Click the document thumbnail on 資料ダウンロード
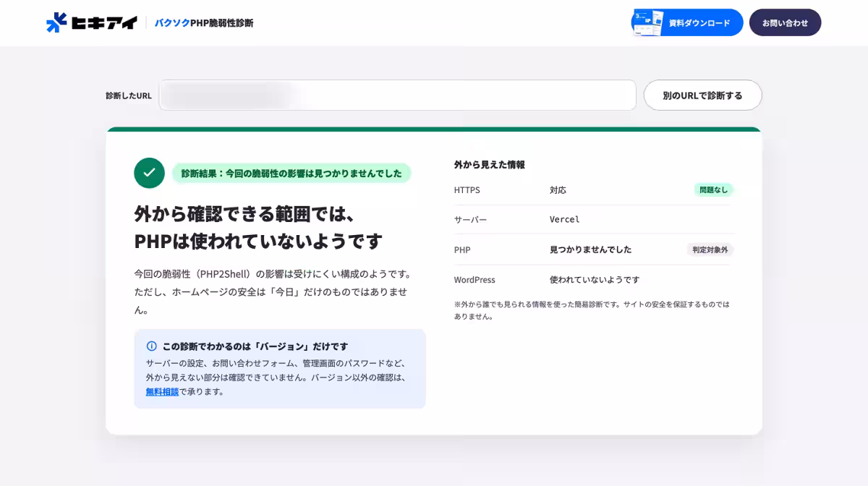Screen dimensions: 868x486 click(648, 22)
